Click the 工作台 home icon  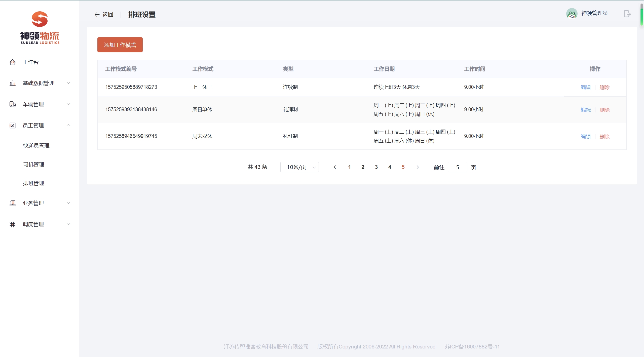(x=13, y=62)
